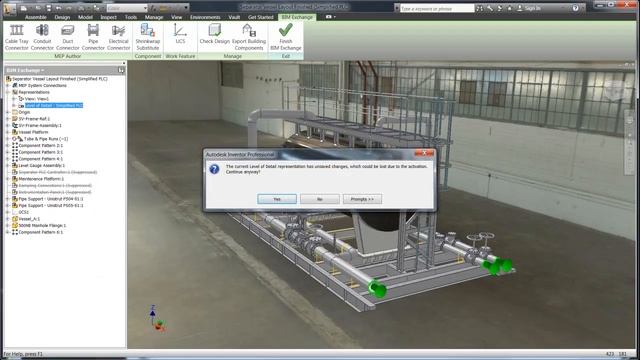Click the Help question mark icon
The height and width of the screenshot is (360, 640).
pyautogui.click(x=576, y=8)
